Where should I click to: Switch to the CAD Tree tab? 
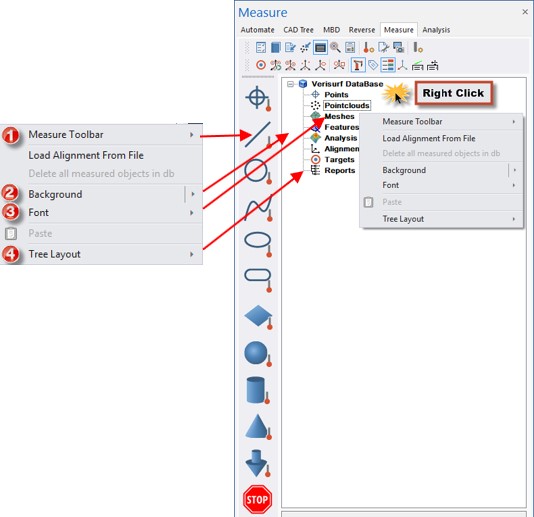pyautogui.click(x=298, y=30)
